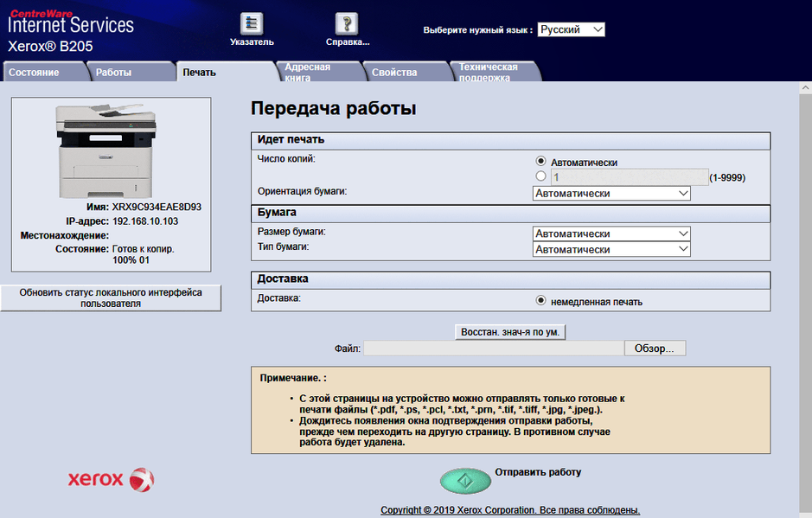
Task: Open Тип бумаги dropdown
Action: tap(611, 249)
